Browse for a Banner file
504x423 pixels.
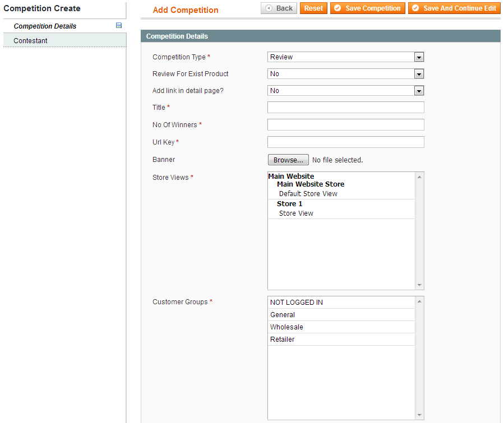point(288,160)
